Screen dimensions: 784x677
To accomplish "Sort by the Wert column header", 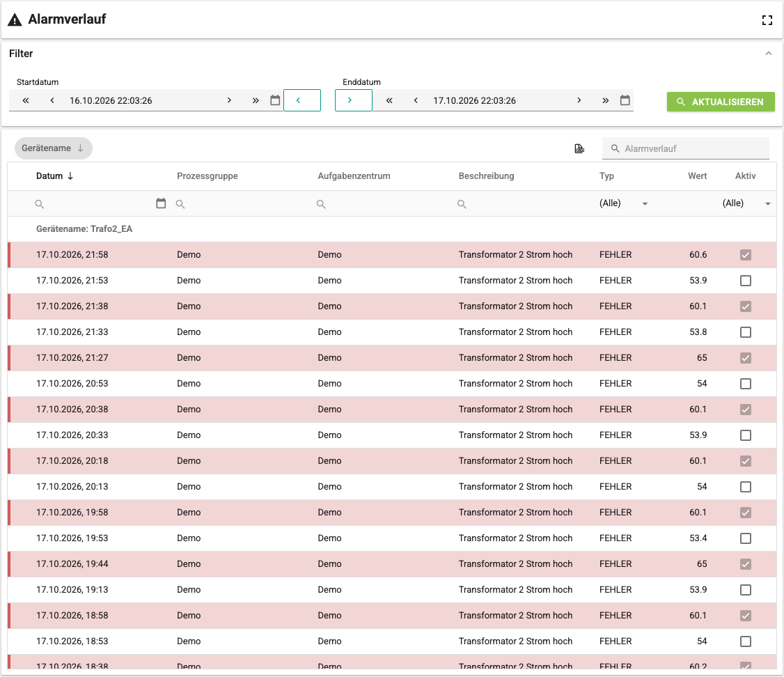I will pos(697,176).
